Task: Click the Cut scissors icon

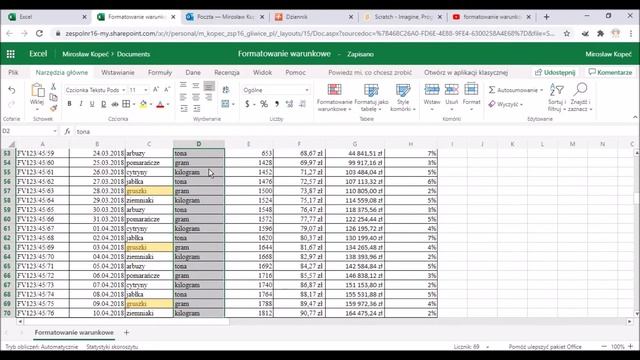Action: (53, 87)
